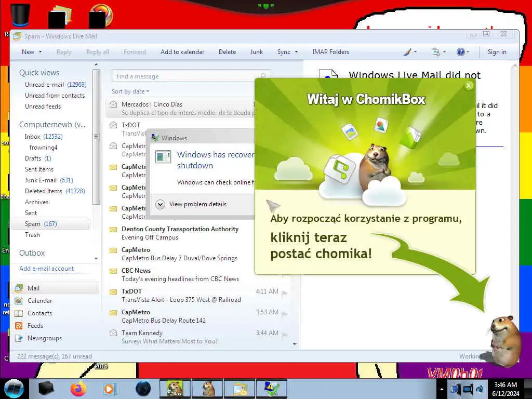The width and height of the screenshot is (532, 399).
Task: Click the Newsgroups icon
Action: tap(19, 338)
